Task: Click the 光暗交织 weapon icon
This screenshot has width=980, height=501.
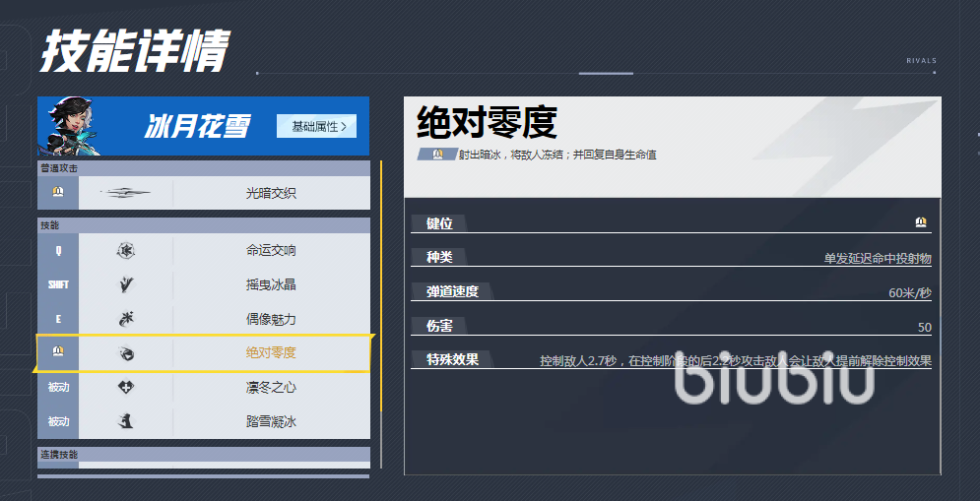Action: click(125, 193)
